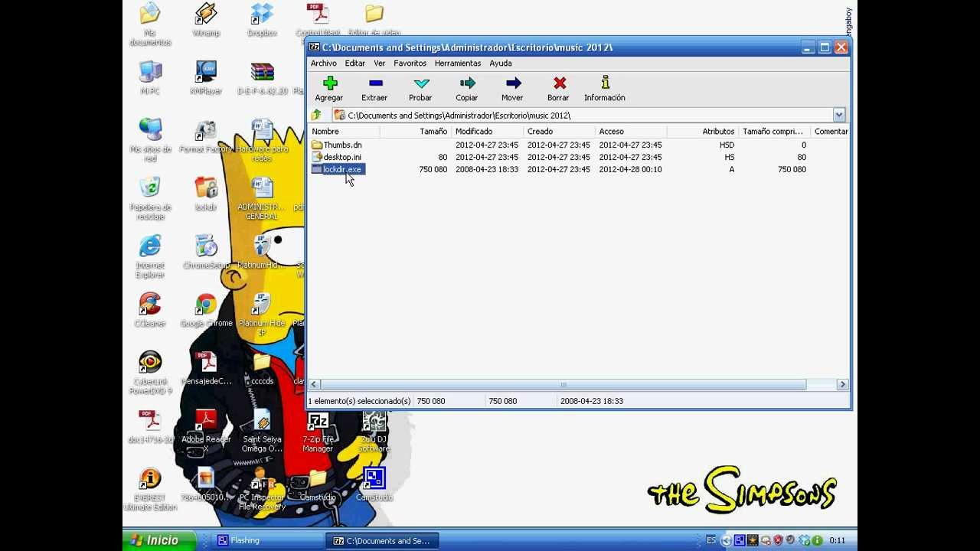Open the Información toolbar icon
The height and width of the screenshot is (551, 980).
click(605, 83)
